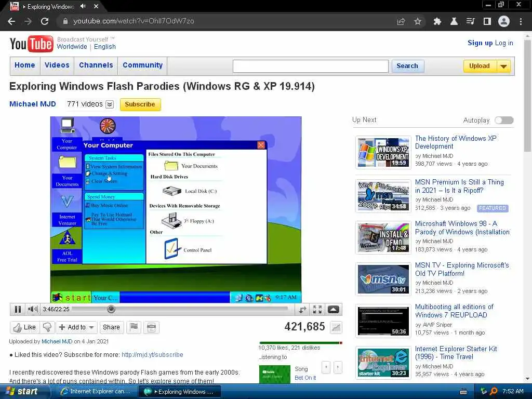Open MSN TV Exploring video title
This screenshot has width=532, height=399.
click(x=462, y=270)
